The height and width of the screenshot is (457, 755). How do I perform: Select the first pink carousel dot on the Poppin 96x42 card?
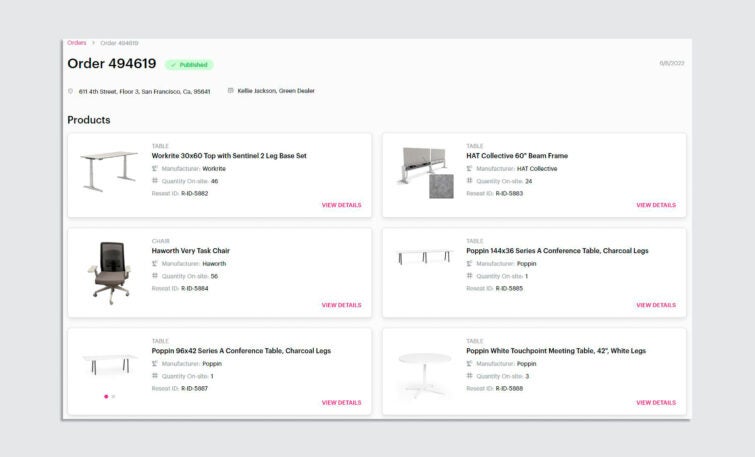[106, 396]
